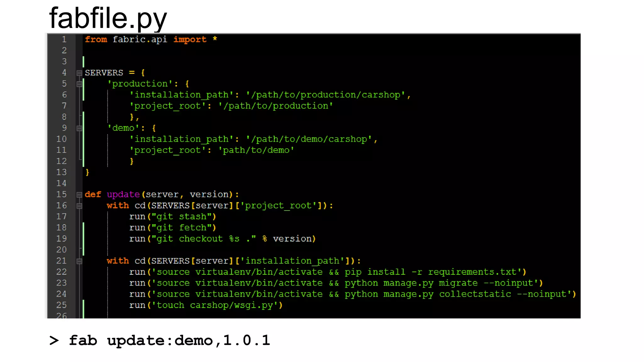Collapse the 'production' block fold marker
The image size is (644, 362).
79,84
